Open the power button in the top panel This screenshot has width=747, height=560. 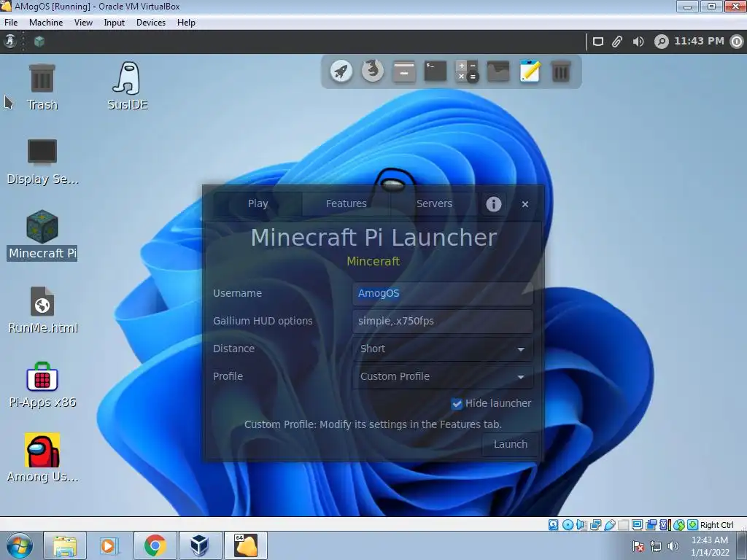point(737,42)
